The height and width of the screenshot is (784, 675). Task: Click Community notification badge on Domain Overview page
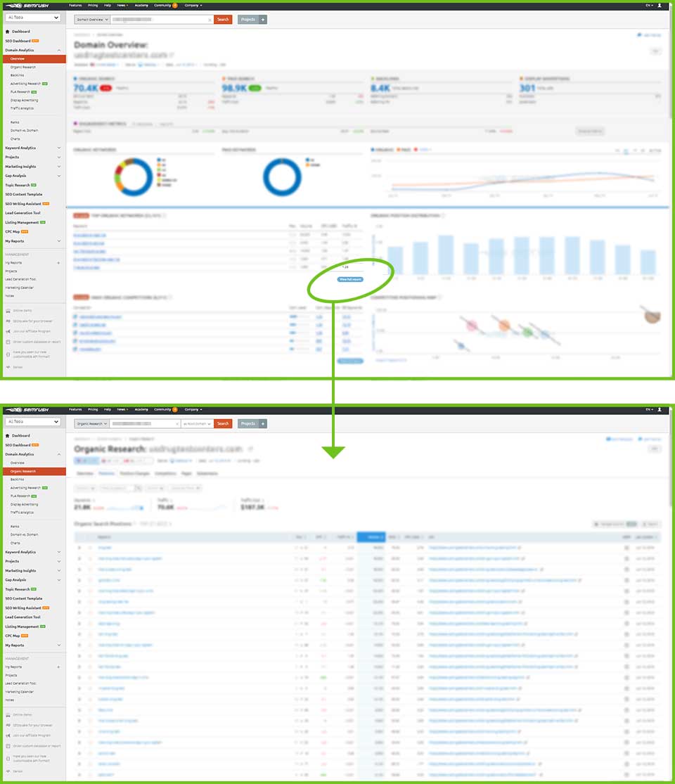[175, 6]
